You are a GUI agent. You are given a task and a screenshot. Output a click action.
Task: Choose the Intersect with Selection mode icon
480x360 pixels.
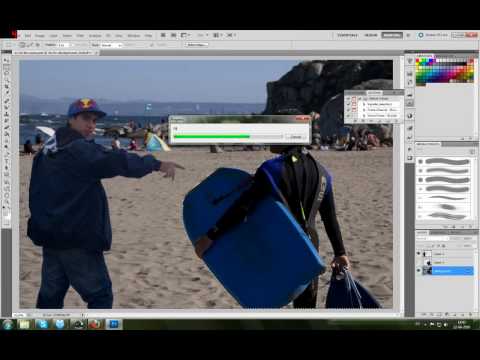tap(38, 45)
